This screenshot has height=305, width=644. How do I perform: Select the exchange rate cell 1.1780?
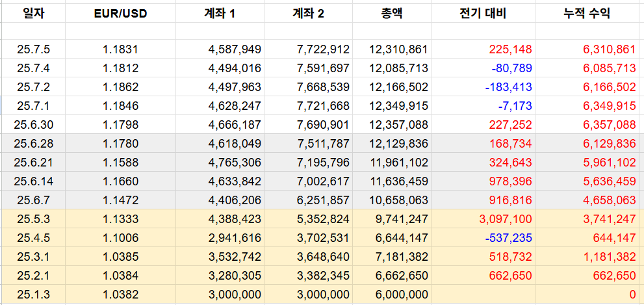coord(120,144)
